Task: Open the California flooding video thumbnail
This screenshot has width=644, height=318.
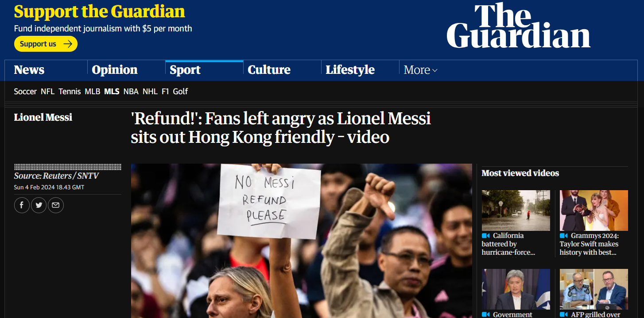Action: click(516, 211)
